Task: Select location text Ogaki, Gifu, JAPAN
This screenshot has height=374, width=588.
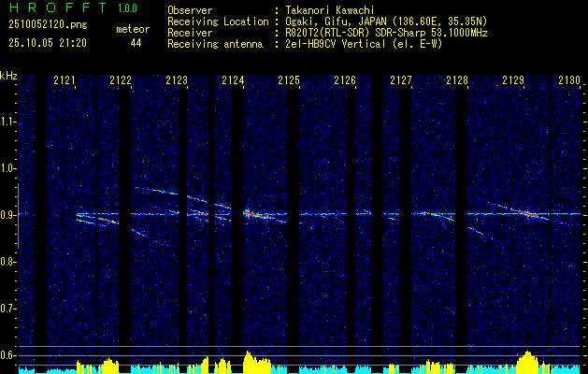Action: tap(336, 22)
